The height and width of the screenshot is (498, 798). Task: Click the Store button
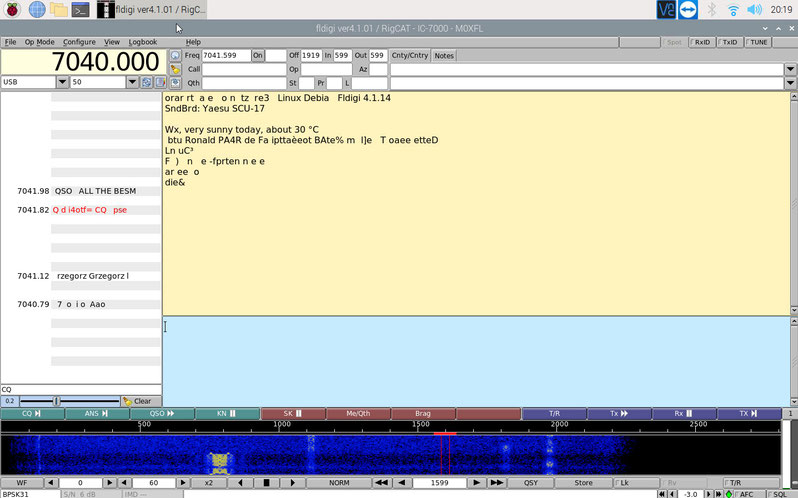point(583,483)
